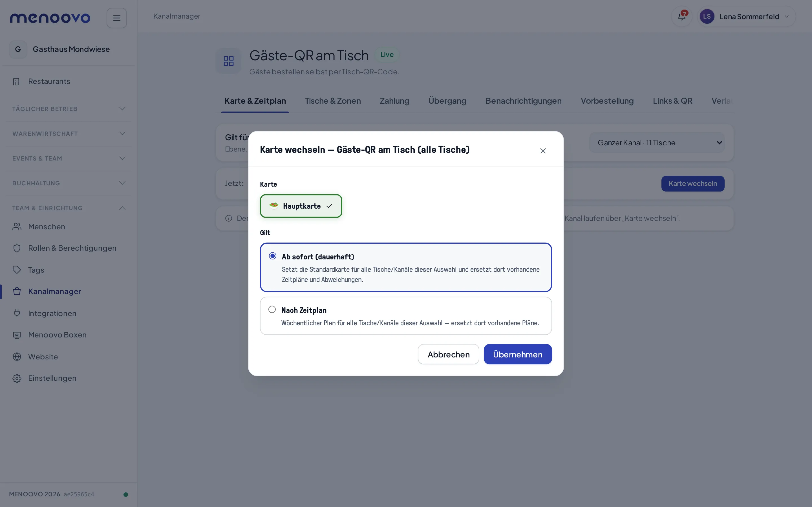Click the Integrationen plug icon
The image size is (812, 507).
click(17, 313)
